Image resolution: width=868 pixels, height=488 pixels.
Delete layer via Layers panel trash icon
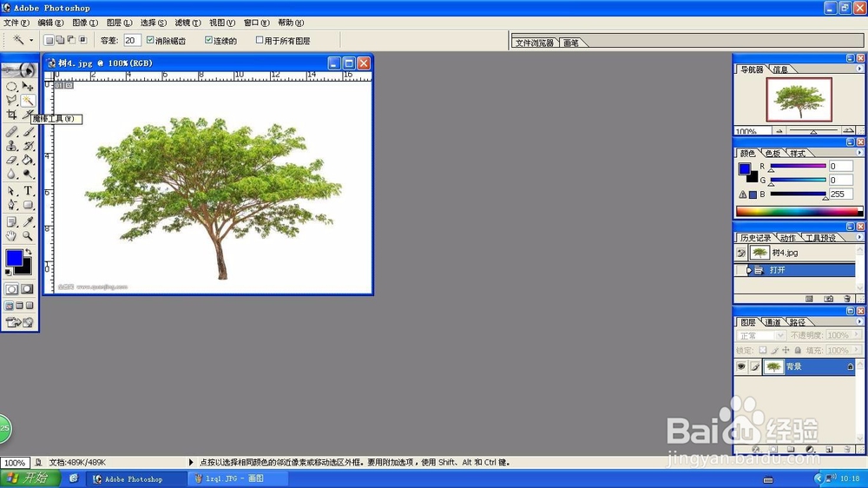tap(847, 449)
